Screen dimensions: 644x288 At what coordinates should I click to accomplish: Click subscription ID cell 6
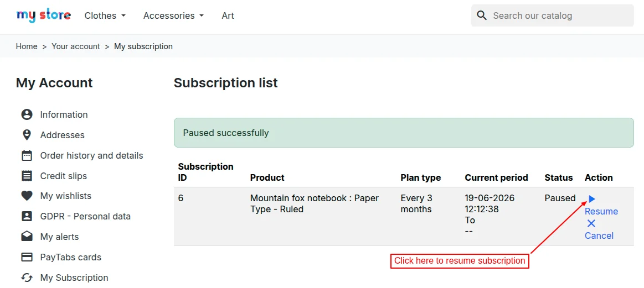(181, 198)
